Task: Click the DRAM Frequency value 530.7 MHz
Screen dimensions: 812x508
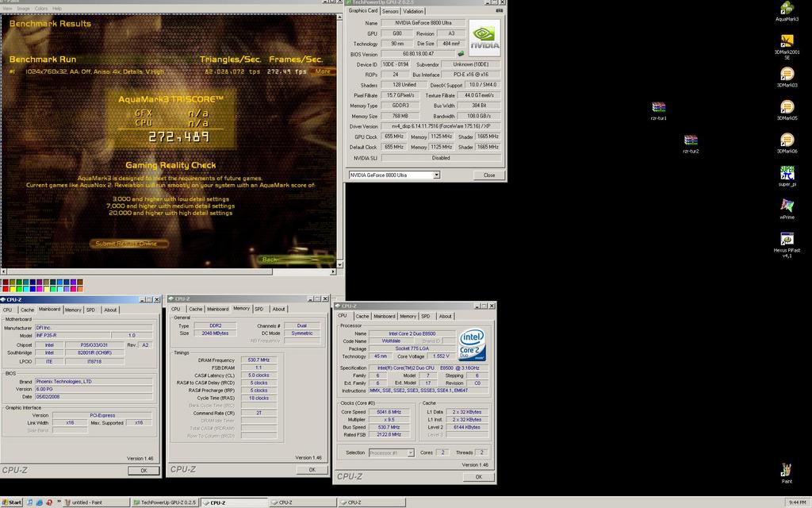Action: pyautogui.click(x=259, y=360)
